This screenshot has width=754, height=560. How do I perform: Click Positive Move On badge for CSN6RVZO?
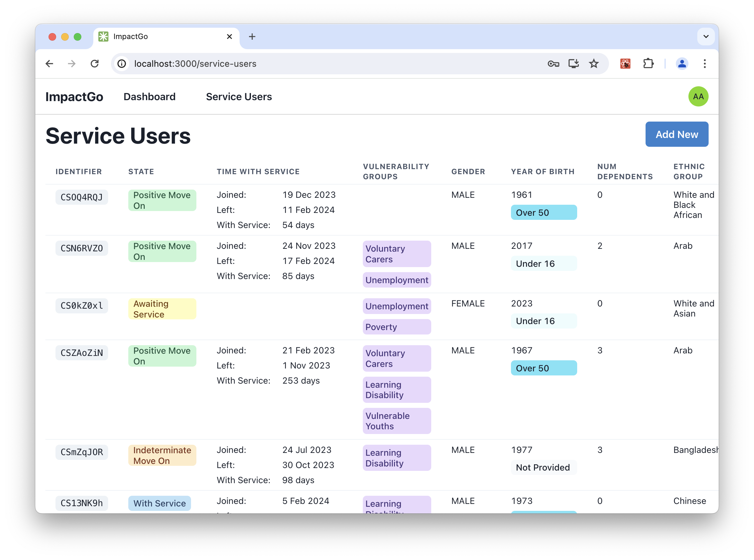point(162,252)
